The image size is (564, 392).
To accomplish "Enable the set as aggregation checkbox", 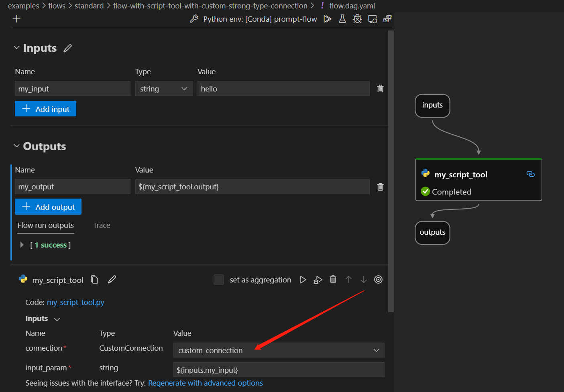I will pos(219,280).
